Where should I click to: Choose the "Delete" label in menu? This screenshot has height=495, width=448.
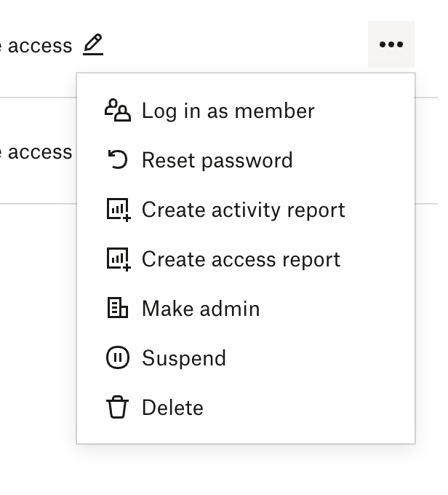point(172,408)
